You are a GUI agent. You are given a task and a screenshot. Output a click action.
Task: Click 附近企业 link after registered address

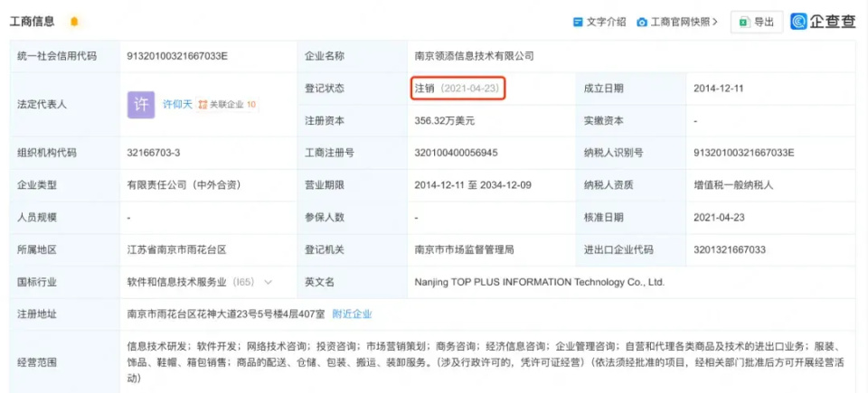352,314
